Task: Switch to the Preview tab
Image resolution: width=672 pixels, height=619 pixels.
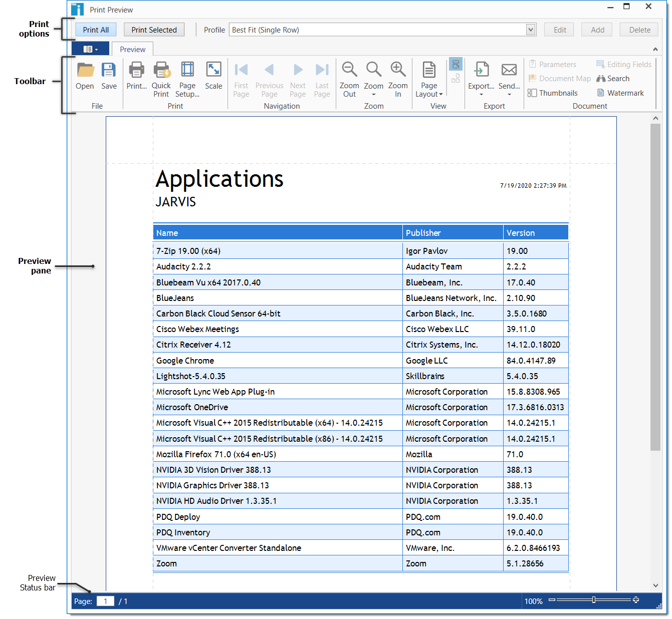Action: point(133,50)
